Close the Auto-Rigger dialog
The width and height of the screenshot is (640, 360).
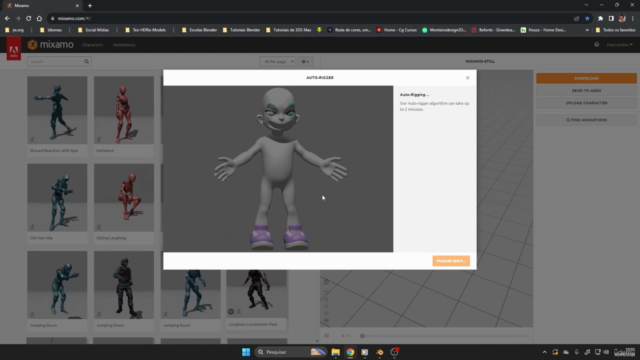(467, 78)
